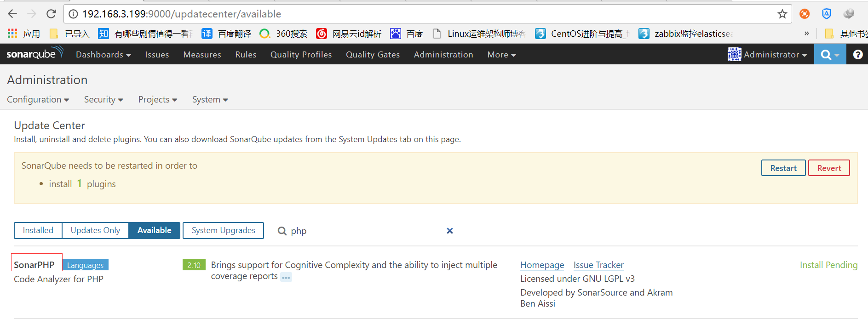
Task: Click the red Revert button
Action: tap(828, 168)
